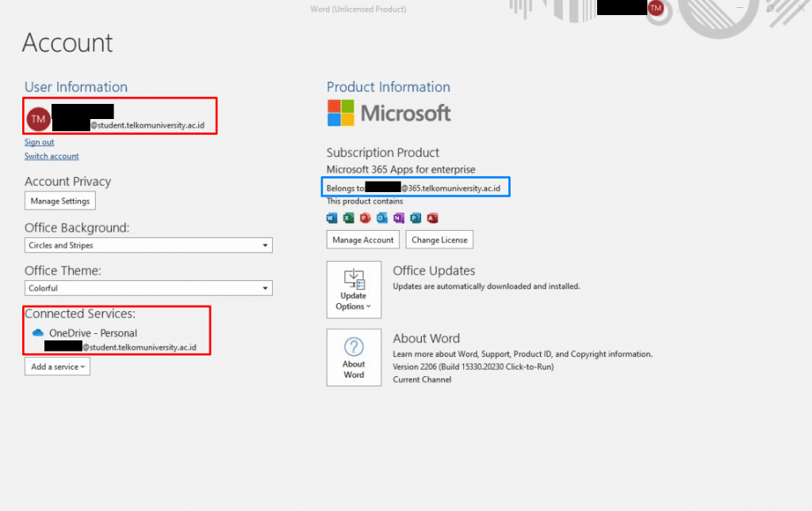Click the Access icon in product contents
Image resolution: width=812 pixels, height=511 pixels.
432,218
